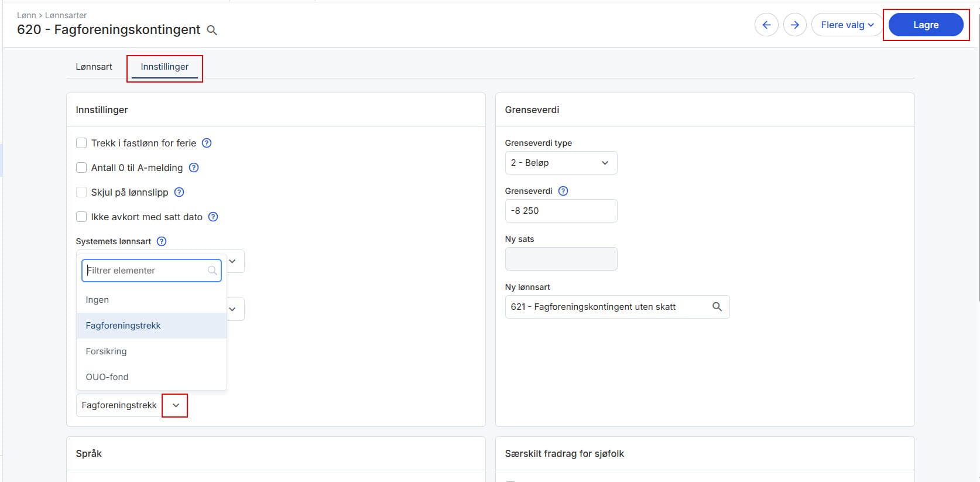Click into the Filtrer elementer search field
980x482 pixels.
click(145, 271)
